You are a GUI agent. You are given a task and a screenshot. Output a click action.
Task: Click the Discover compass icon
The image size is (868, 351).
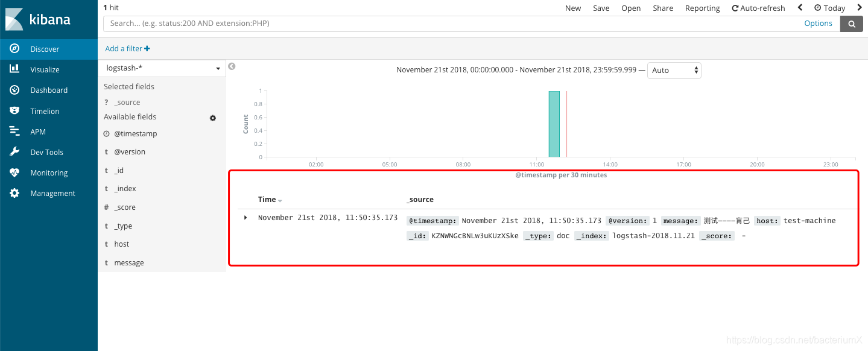[x=15, y=49]
